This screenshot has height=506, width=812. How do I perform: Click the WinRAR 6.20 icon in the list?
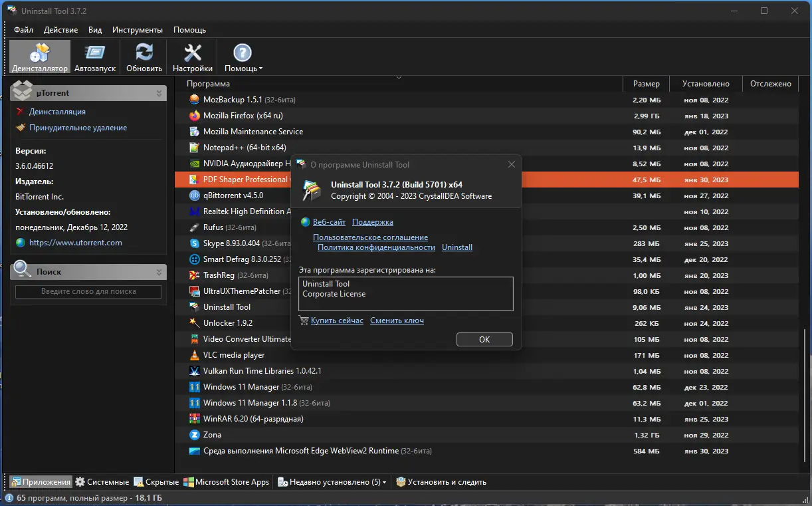tap(194, 418)
